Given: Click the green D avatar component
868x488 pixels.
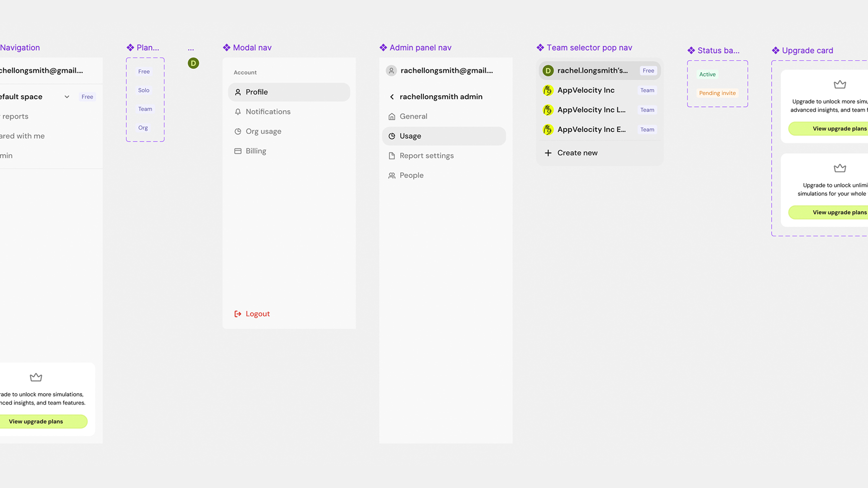Looking at the screenshot, I should (193, 63).
